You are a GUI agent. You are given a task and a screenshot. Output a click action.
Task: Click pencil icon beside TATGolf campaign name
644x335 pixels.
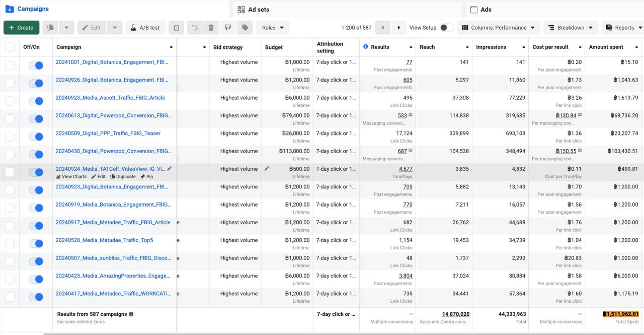170,169
